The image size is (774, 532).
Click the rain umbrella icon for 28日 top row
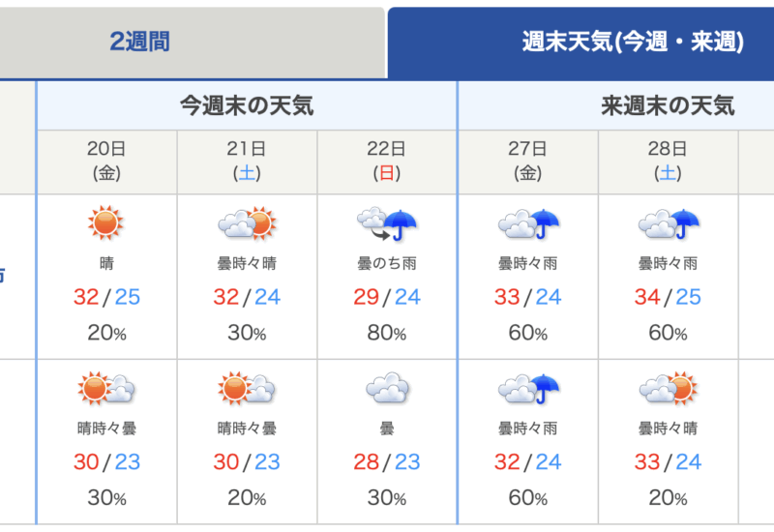pos(669,224)
